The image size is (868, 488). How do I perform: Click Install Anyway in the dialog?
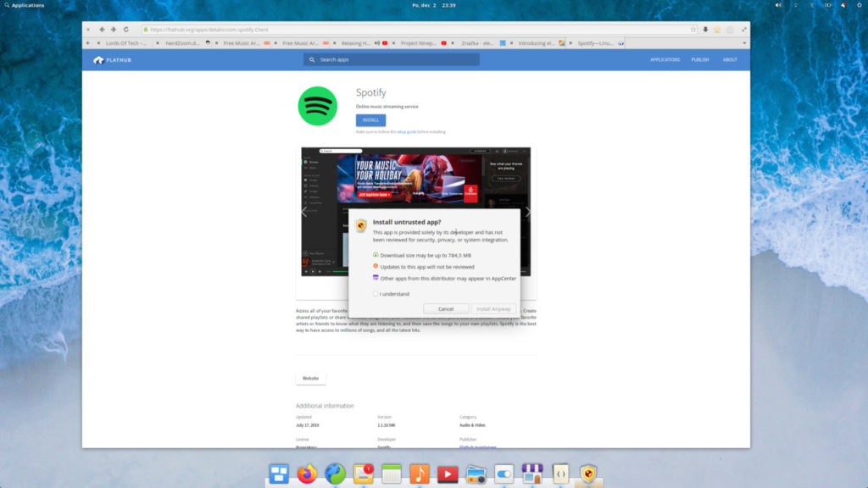coord(493,308)
